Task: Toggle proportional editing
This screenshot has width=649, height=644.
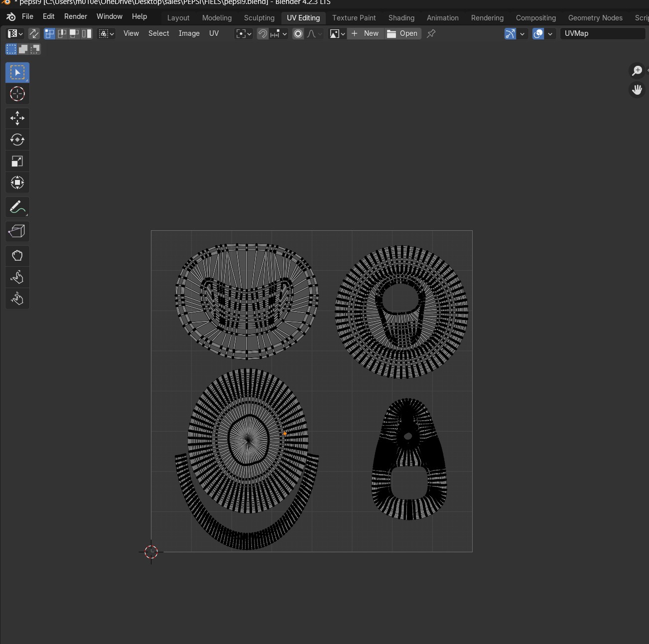Action: (x=298, y=33)
